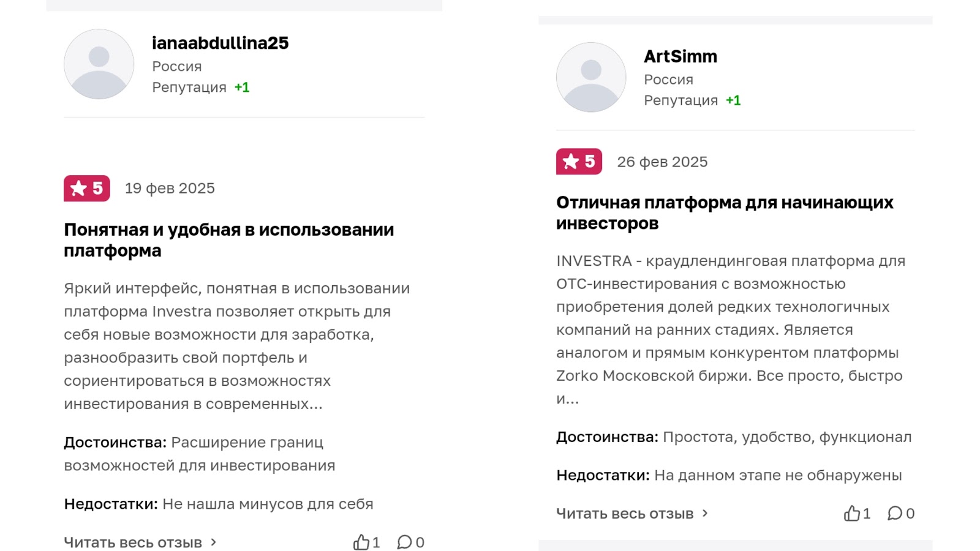Viewport: 980px width, 551px height.
Task: Click the review date 19 фев 2025
Action: [170, 189]
